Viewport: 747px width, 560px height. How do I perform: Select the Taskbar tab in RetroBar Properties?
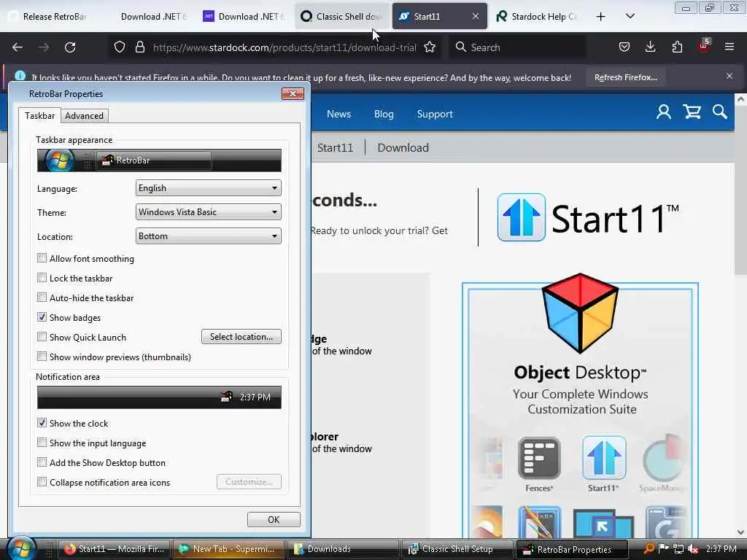pos(39,116)
